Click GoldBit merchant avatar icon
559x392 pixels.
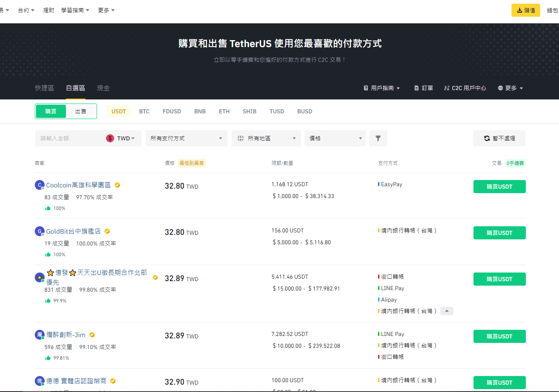click(40, 231)
